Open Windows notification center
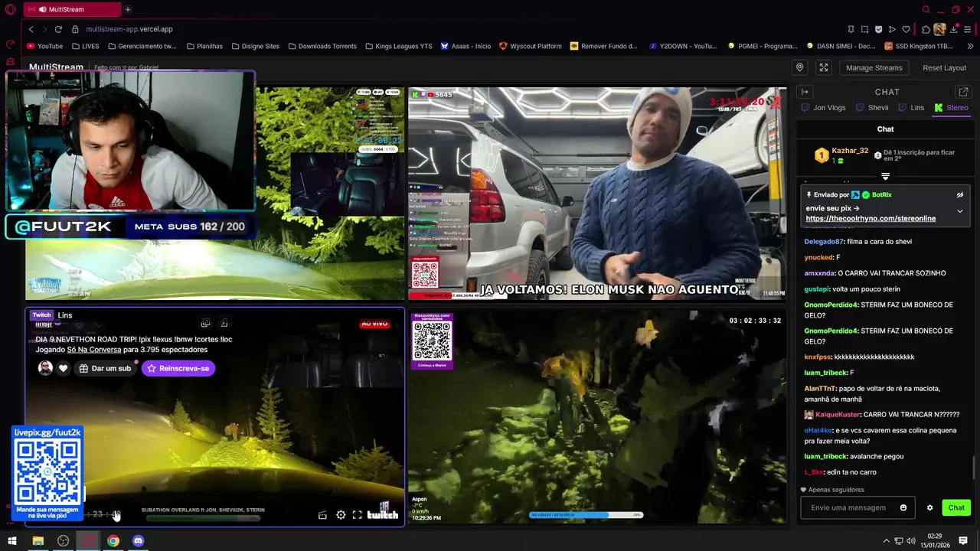The width and height of the screenshot is (980, 551). point(963,541)
